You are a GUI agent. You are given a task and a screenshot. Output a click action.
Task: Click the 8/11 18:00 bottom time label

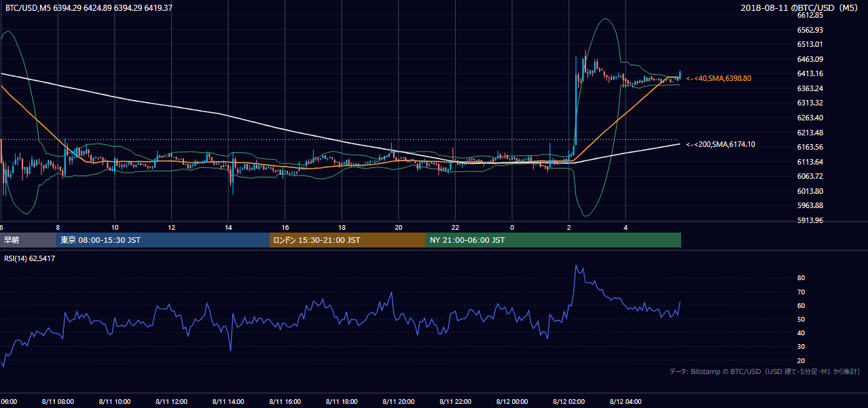(x=342, y=402)
